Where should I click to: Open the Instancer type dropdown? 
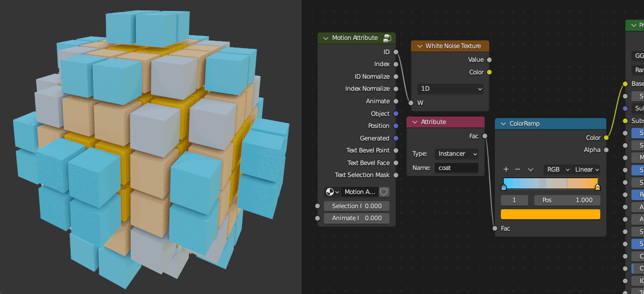pos(457,154)
